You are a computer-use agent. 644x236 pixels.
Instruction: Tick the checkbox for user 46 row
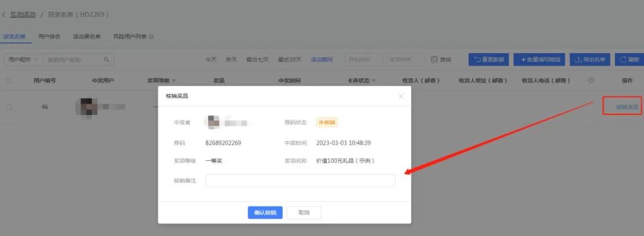[x=8, y=107]
